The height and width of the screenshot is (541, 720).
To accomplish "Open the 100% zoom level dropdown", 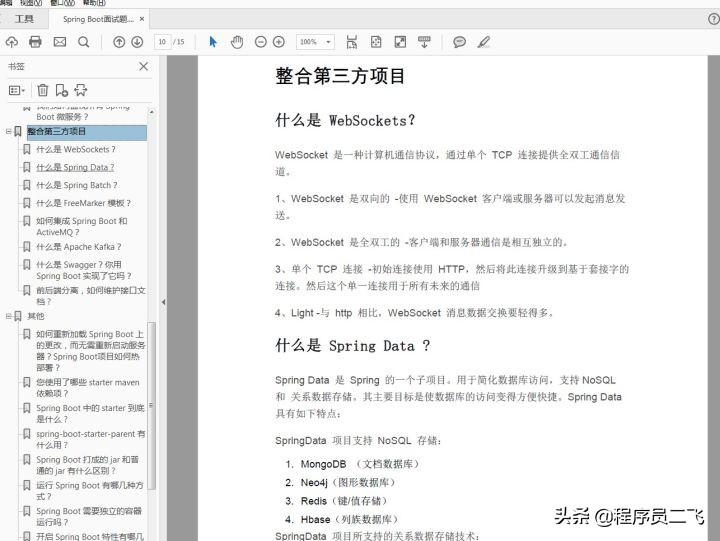I will click(315, 42).
